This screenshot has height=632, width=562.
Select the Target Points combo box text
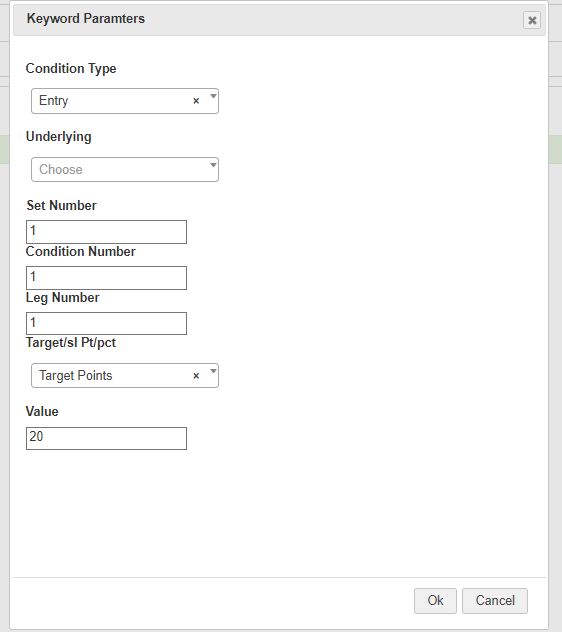click(76, 376)
